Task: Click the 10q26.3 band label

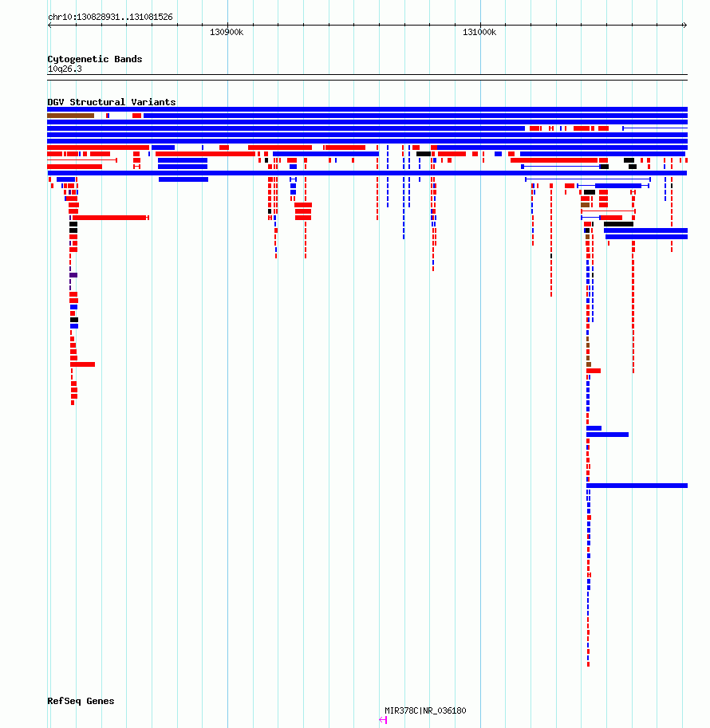Action: click(65, 69)
